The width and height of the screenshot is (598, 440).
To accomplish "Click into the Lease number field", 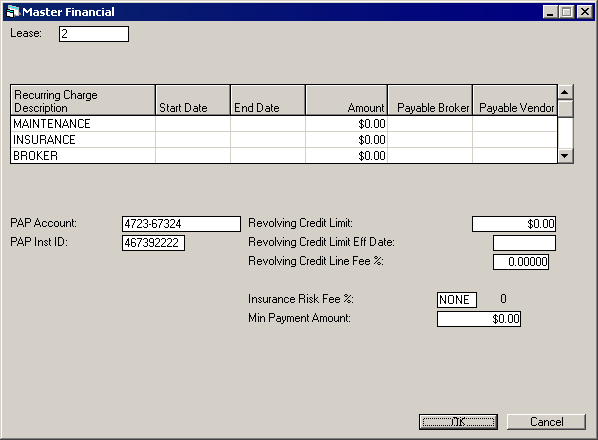I will click(x=94, y=34).
